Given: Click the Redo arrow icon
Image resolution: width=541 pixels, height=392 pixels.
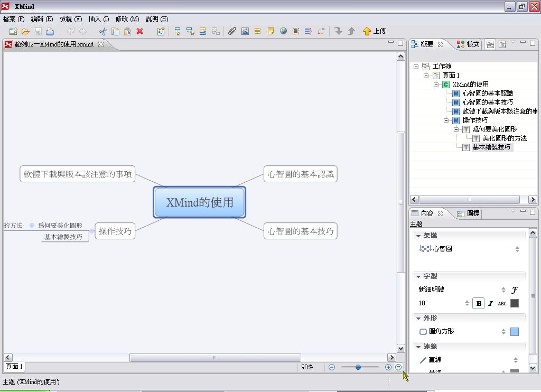Looking at the screenshot, I should tap(82, 31).
